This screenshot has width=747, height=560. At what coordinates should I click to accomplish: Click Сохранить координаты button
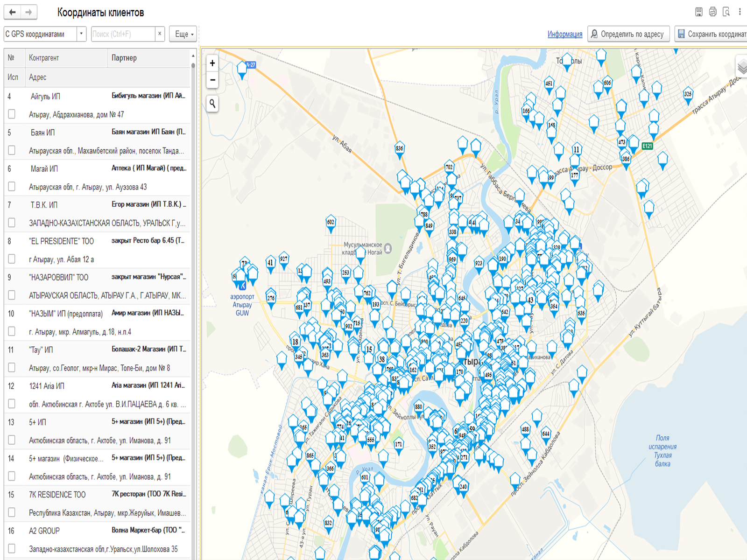coord(711,34)
